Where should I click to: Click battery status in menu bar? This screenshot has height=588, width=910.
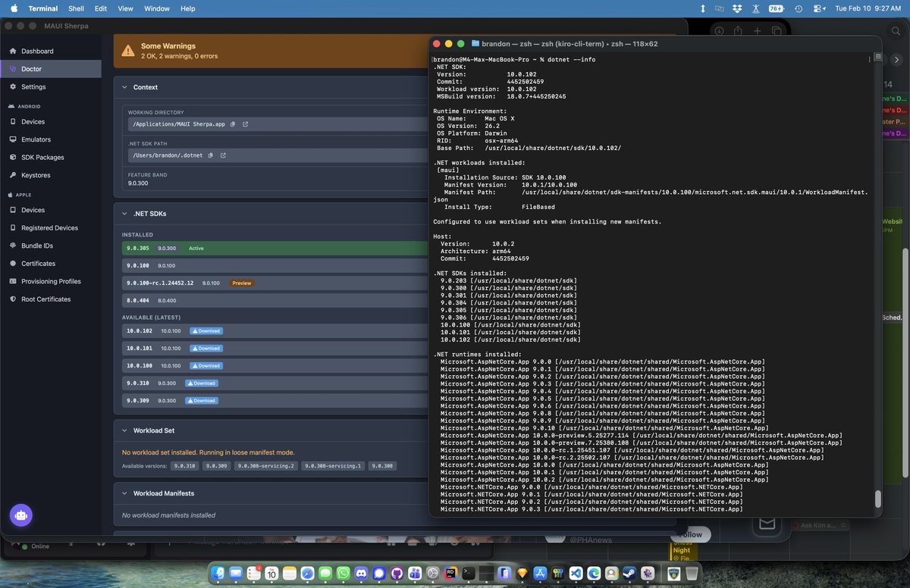777,8
